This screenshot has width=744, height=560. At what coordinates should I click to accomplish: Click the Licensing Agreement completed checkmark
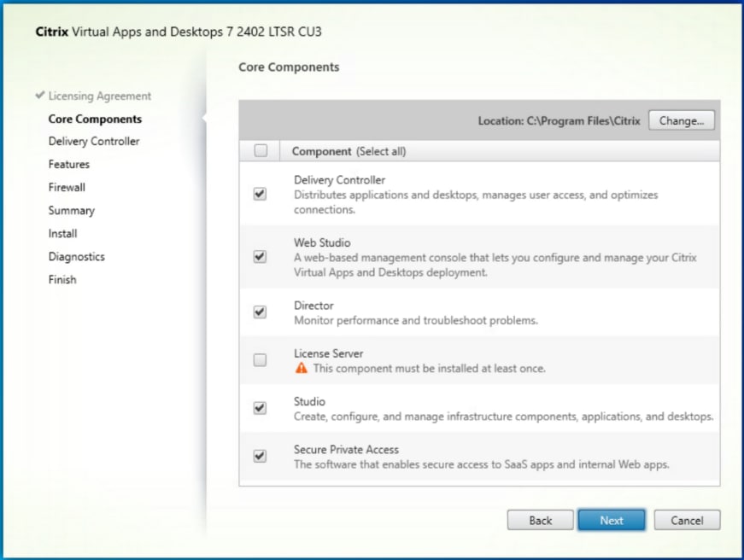coord(40,95)
